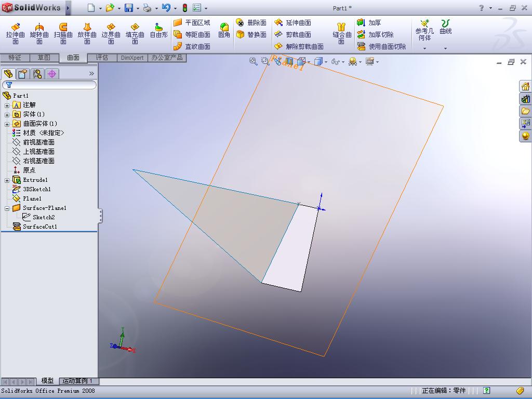Expand the 实体(1) solid bodies node
Screen dimensions: 532x399
click(7, 115)
